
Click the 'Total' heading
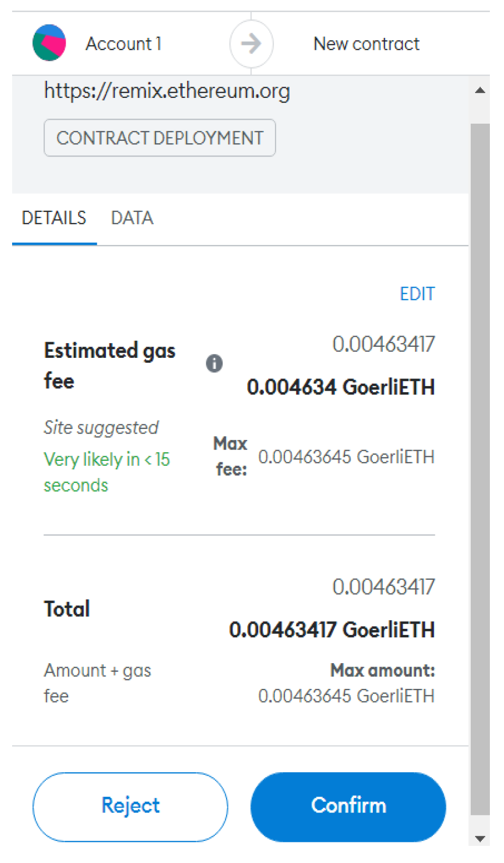(67, 609)
